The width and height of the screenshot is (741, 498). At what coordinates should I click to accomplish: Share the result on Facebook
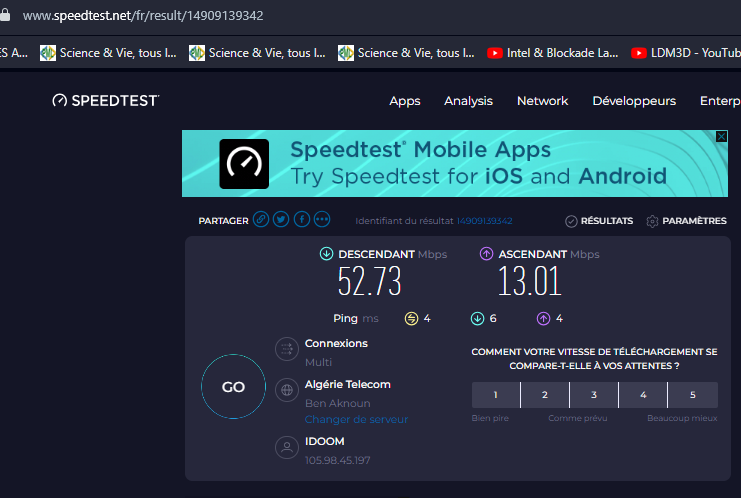pos(302,220)
